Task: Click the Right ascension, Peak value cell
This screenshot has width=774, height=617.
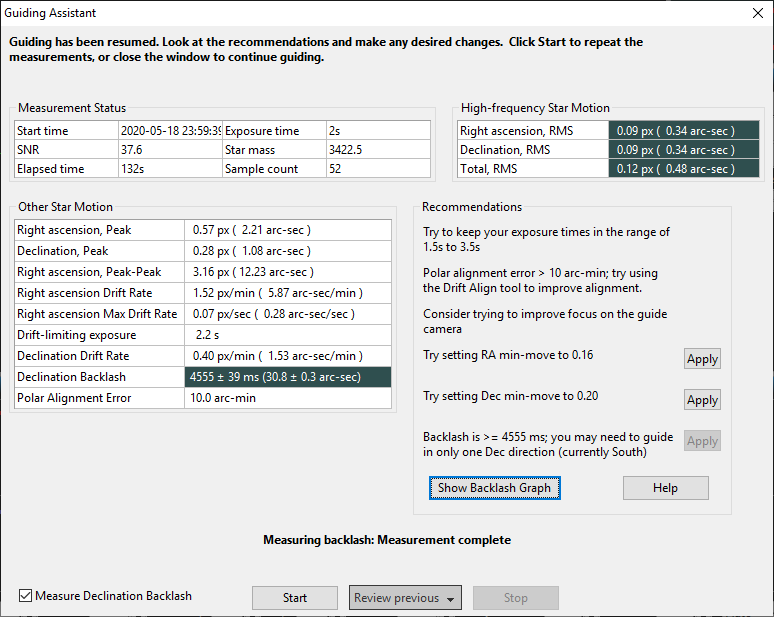Action: pos(288,230)
